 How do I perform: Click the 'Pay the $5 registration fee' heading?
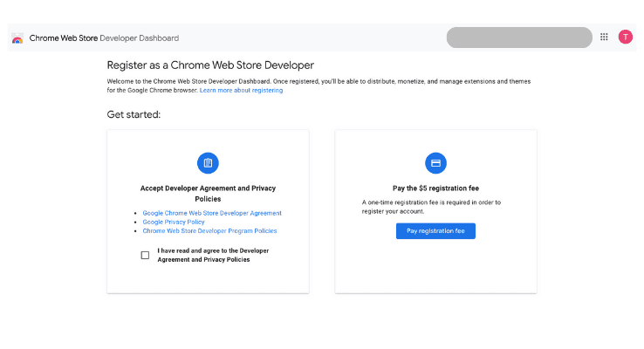point(435,188)
